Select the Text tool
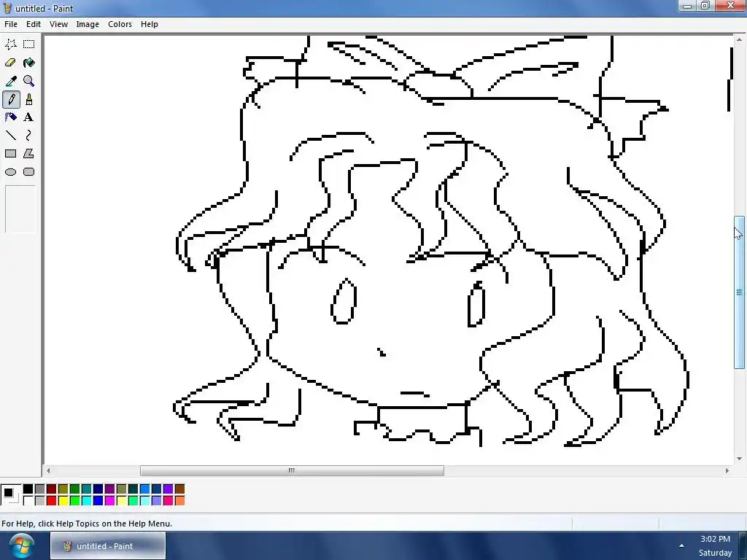The width and height of the screenshot is (747, 560). point(29,117)
